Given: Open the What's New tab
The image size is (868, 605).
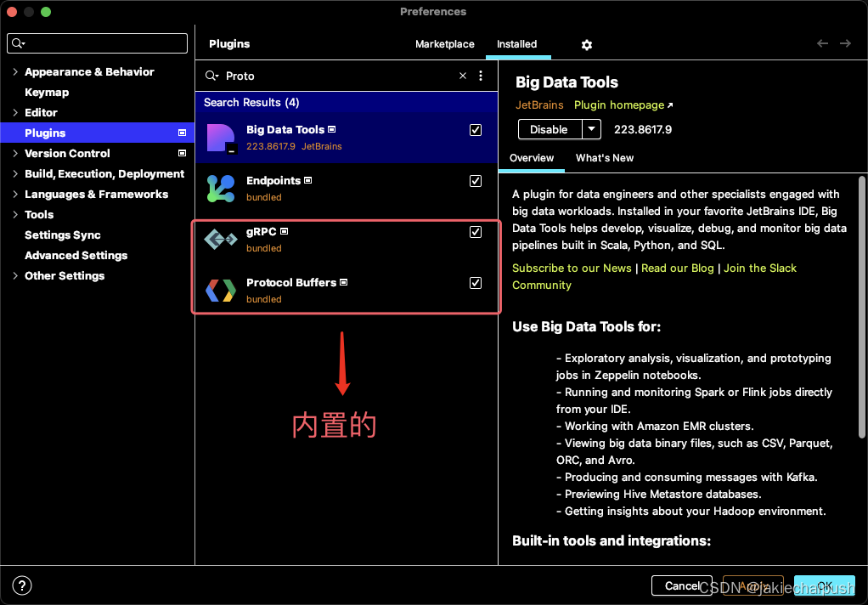Looking at the screenshot, I should click(605, 158).
